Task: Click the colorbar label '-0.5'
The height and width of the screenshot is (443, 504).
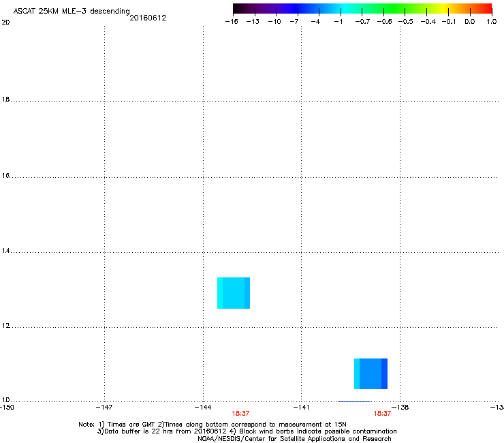Action: [x=406, y=22]
